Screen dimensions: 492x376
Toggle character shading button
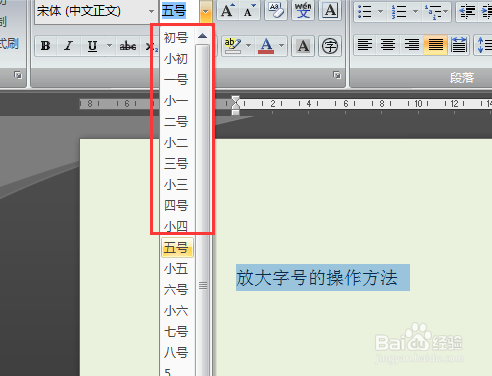click(x=303, y=46)
